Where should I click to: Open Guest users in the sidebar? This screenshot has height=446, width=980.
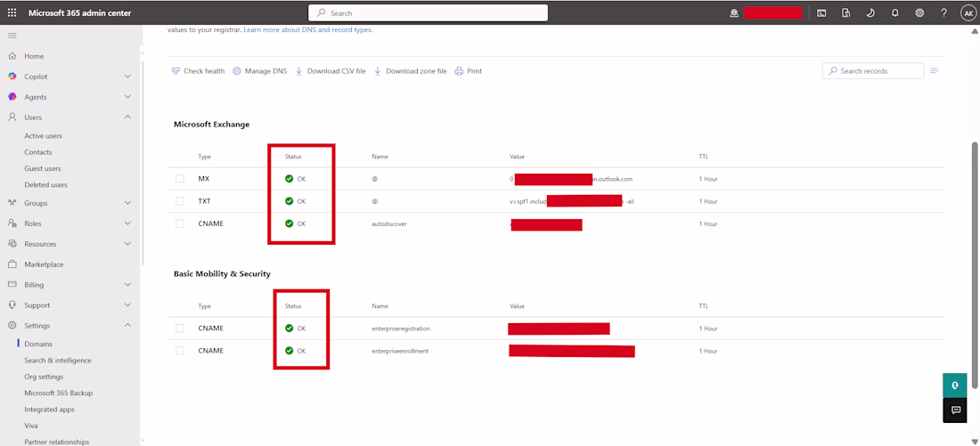click(x=43, y=168)
